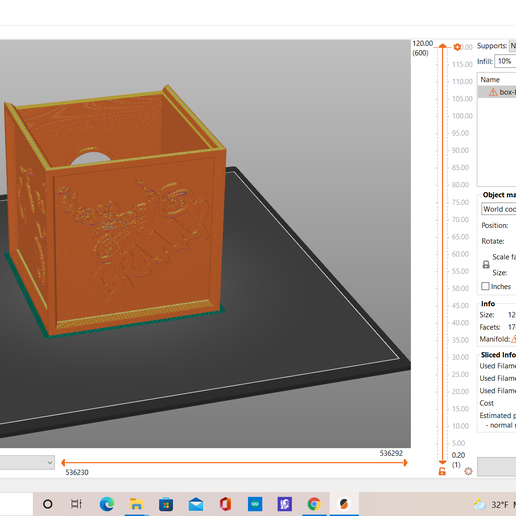This screenshot has height=516, width=516.
Task: Open Microsoft Store from the taskbar
Action: pyautogui.click(x=166, y=504)
